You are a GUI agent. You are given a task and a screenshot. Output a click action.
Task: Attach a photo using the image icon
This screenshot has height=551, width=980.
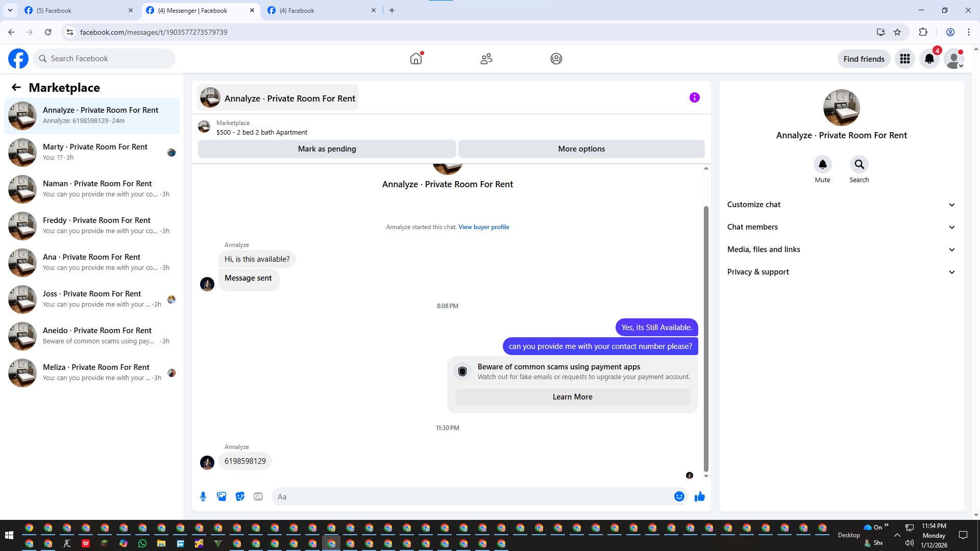coord(222,496)
